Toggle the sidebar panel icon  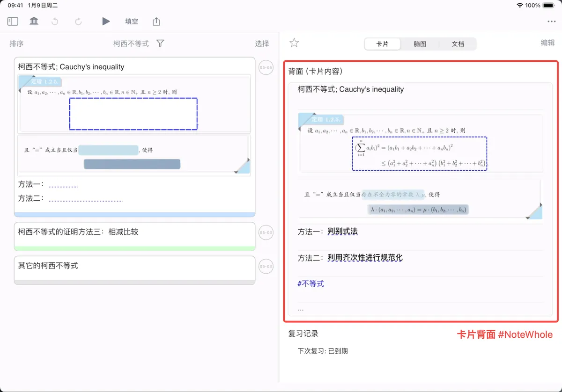13,22
